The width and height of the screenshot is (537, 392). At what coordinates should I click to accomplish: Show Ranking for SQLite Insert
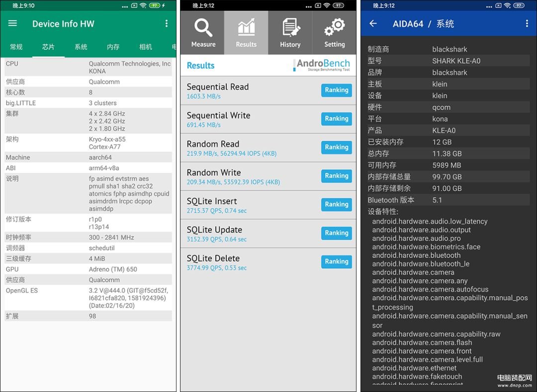(x=336, y=204)
